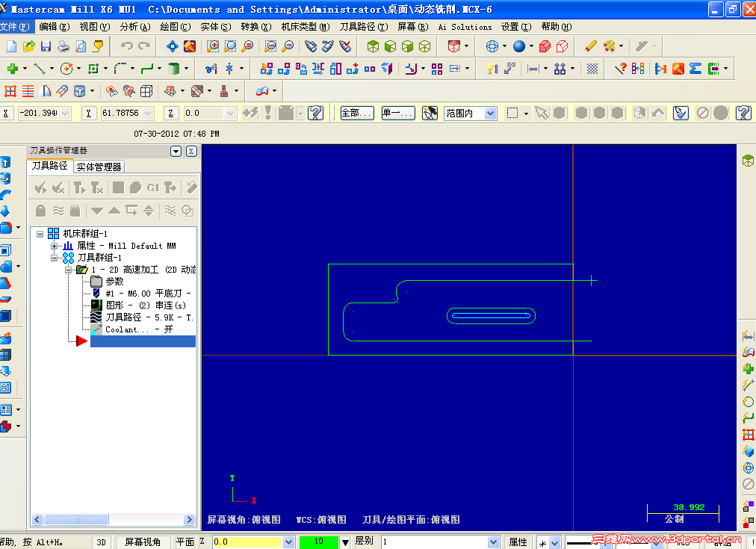The height and width of the screenshot is (549, 756).
Task: Regenerate all selected toolpath operations
Action: [80, 187]
